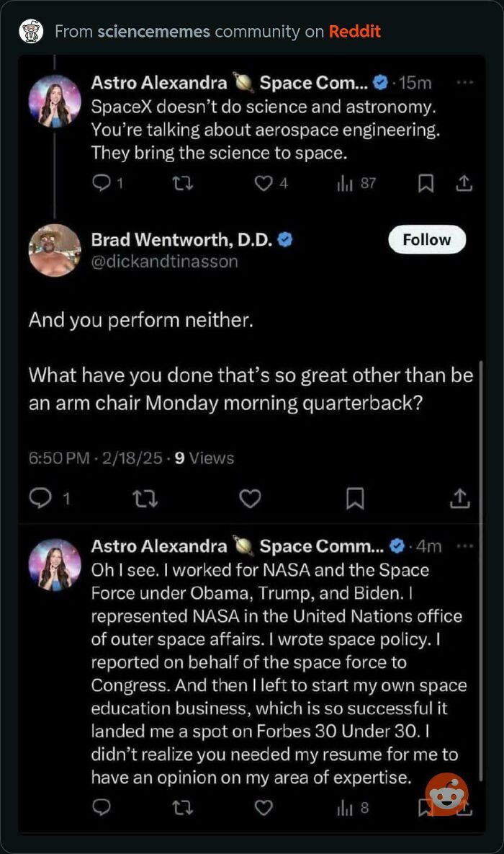Click the Reddit snoo avatar icon at top
Viewport: 504px width, 854px height.
click(x=30, y=31)
